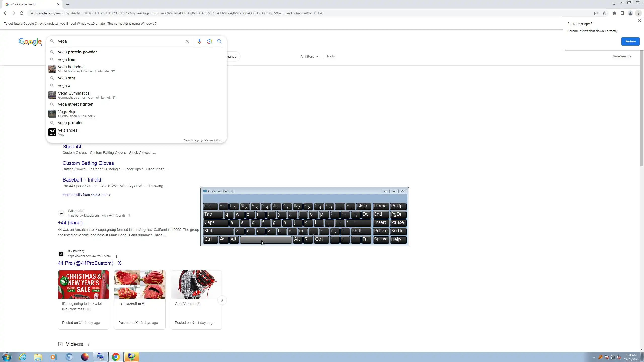This screenshot has width=644, height=362.
Task: Toggle Caps key on the on-screen keyboard
Action: click(x=215, y=223)
